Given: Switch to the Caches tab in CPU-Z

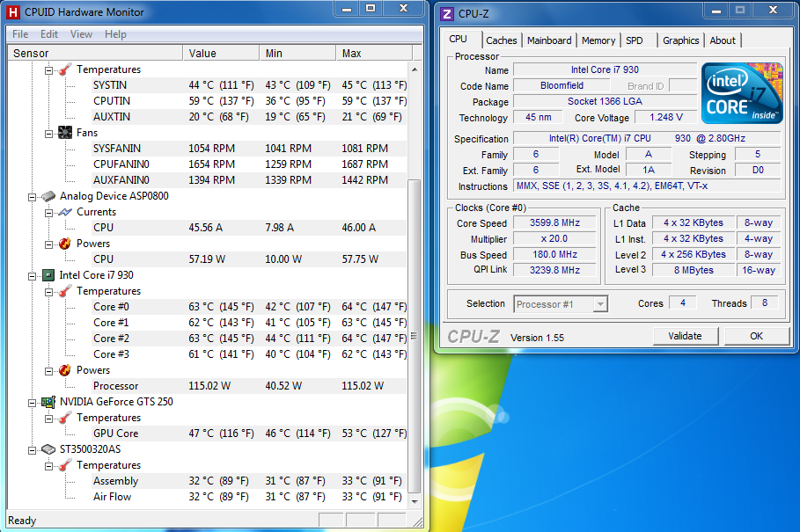Looking at the screenshot, I should tap(501, 40).
